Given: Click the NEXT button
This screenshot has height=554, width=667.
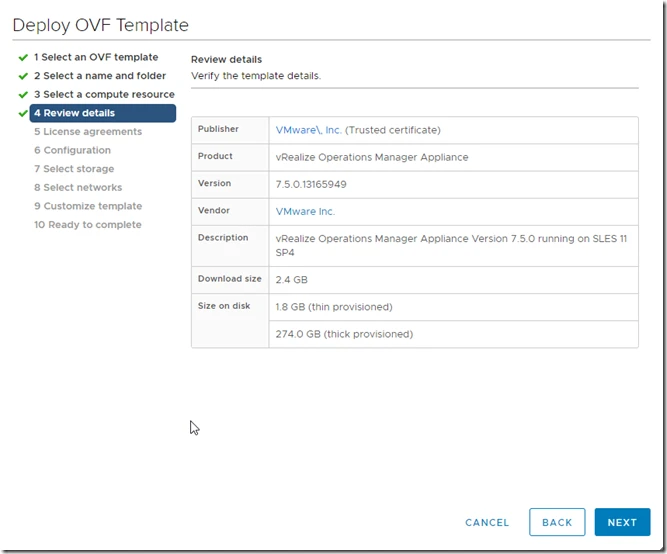Looking at the screenshot, I should click(x=622, y=522).
